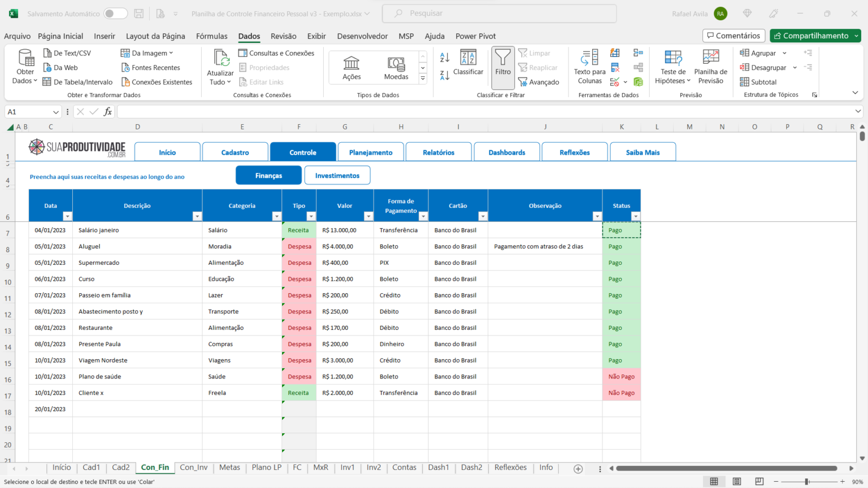Click the horizontal scrollbar

[726, 468]
